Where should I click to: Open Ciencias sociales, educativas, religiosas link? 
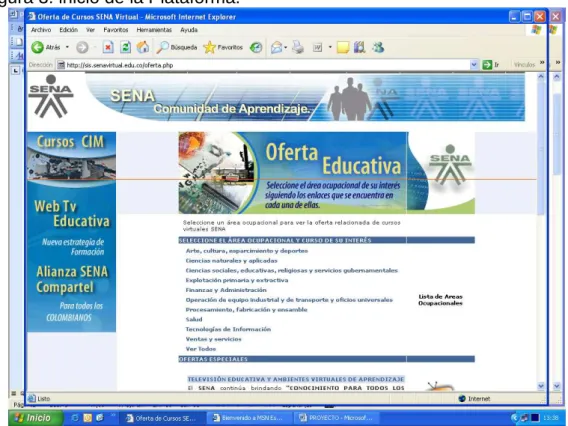292,270
